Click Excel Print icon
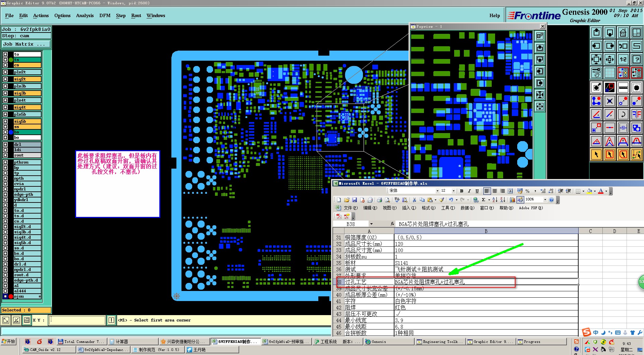Image resolution: width=644 pixels, height=355 pixels. pyautogui.click(x=379, y=200)
